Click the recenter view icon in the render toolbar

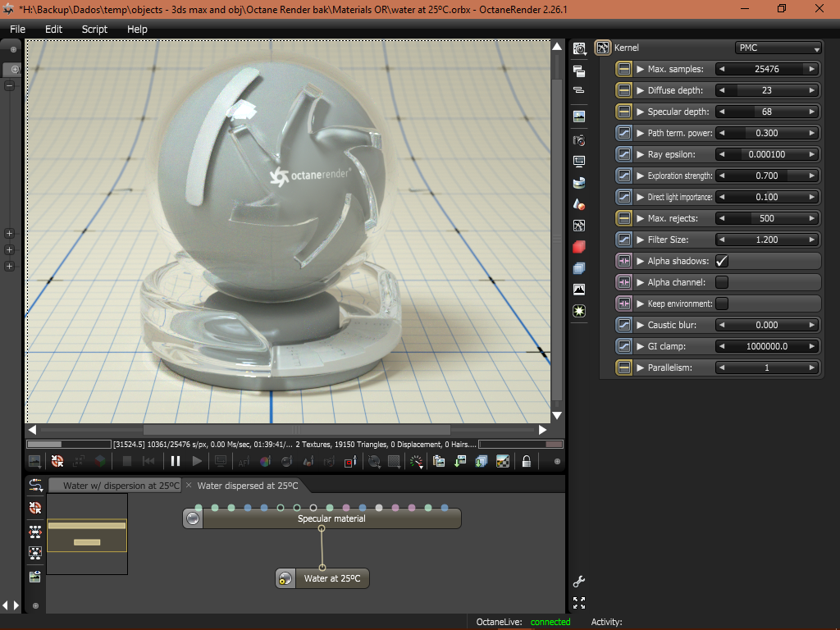[x=57, y=461]
